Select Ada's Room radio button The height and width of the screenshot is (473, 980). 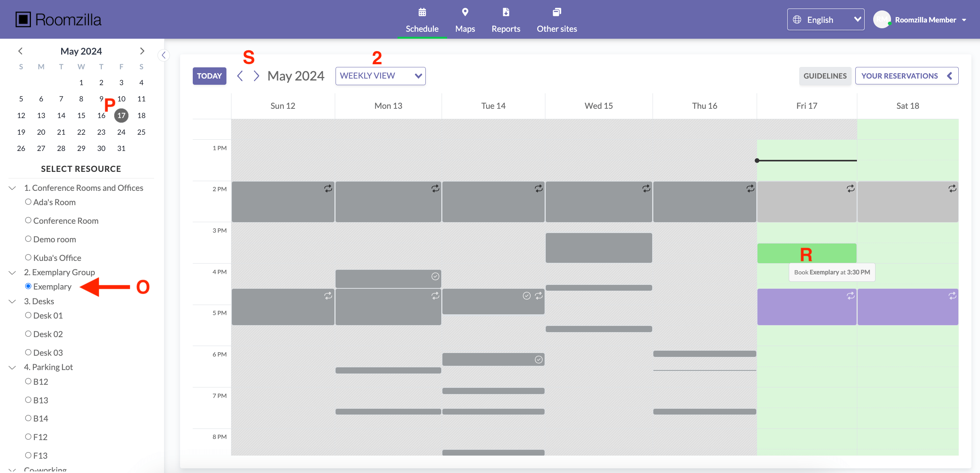click(28, 202)
